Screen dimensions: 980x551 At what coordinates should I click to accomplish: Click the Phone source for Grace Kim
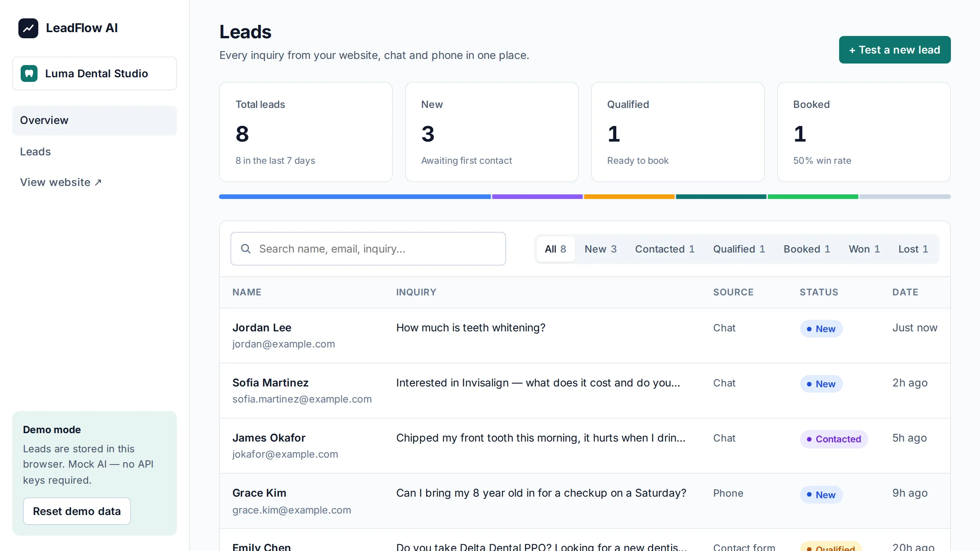click(728, 493)
